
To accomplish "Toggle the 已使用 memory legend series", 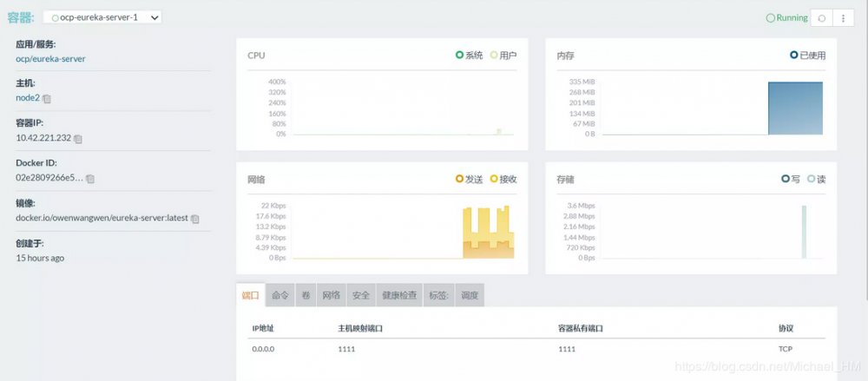I will 807,56.
